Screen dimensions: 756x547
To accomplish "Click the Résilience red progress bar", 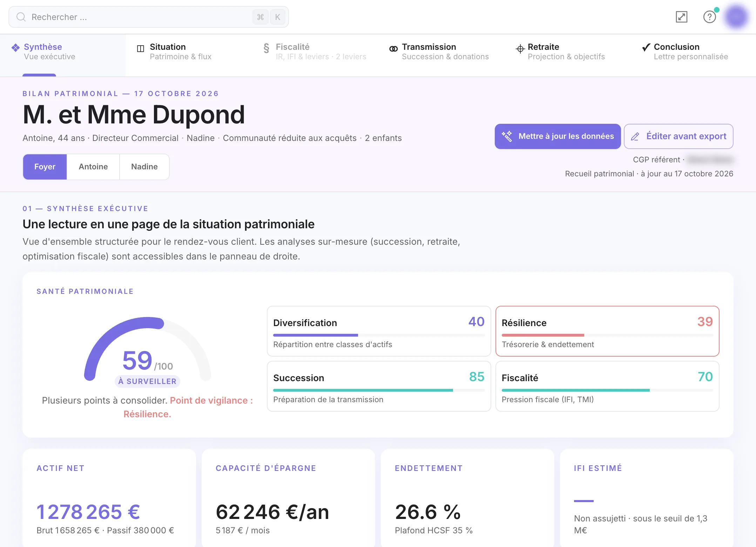I will (607, 335).
